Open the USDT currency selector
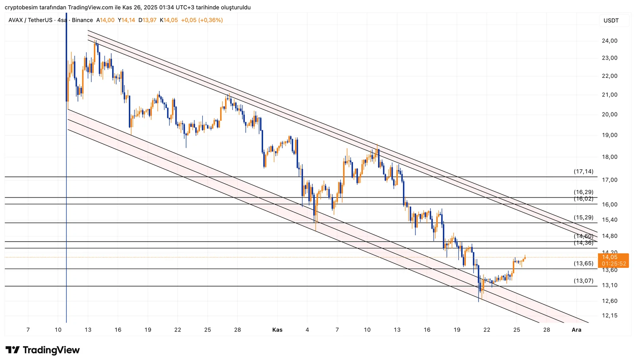Image resolution: width=636 pixels, height=364 pixels. 611,21
